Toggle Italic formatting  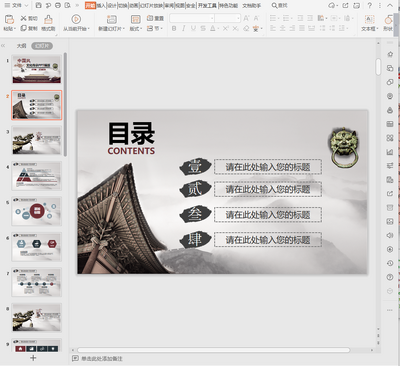pos(184,29)
